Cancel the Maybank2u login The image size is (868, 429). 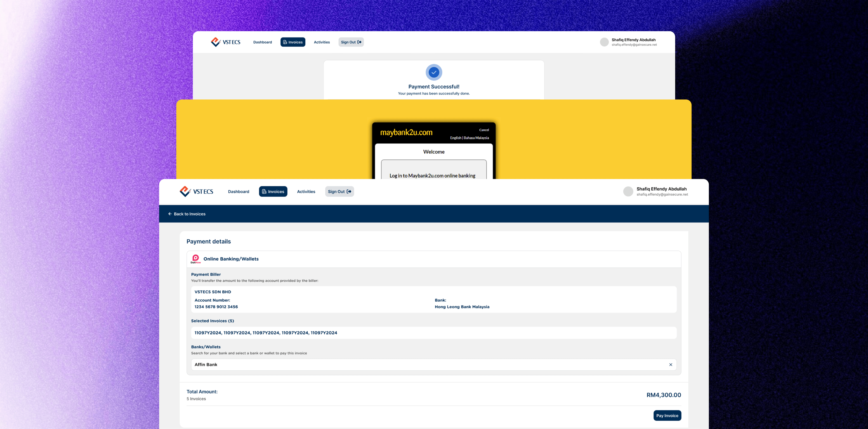coord(484,130)
